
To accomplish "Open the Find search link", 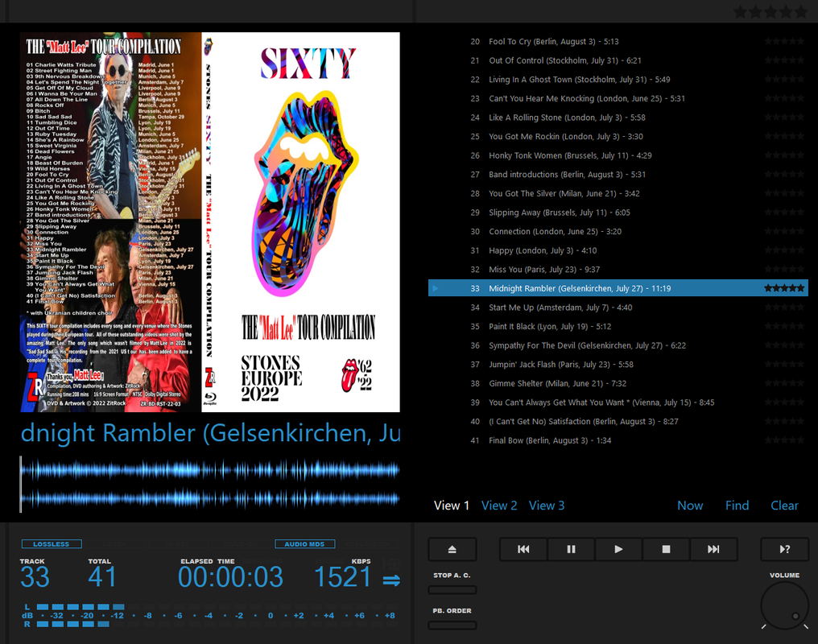I will pos(737,506).
